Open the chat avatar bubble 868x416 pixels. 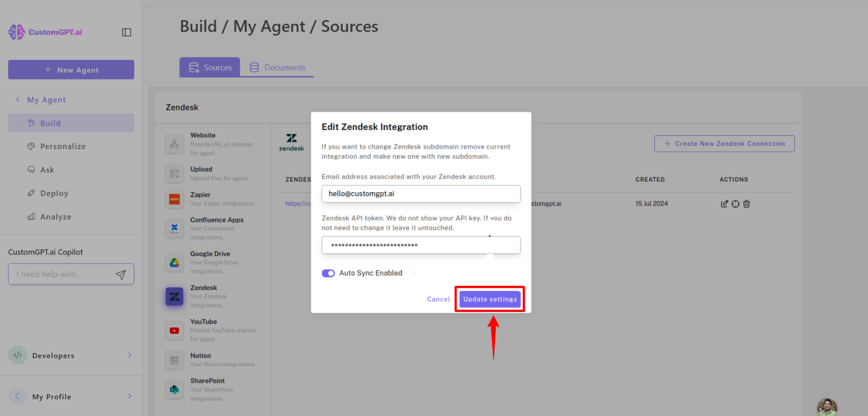point(827,407)
